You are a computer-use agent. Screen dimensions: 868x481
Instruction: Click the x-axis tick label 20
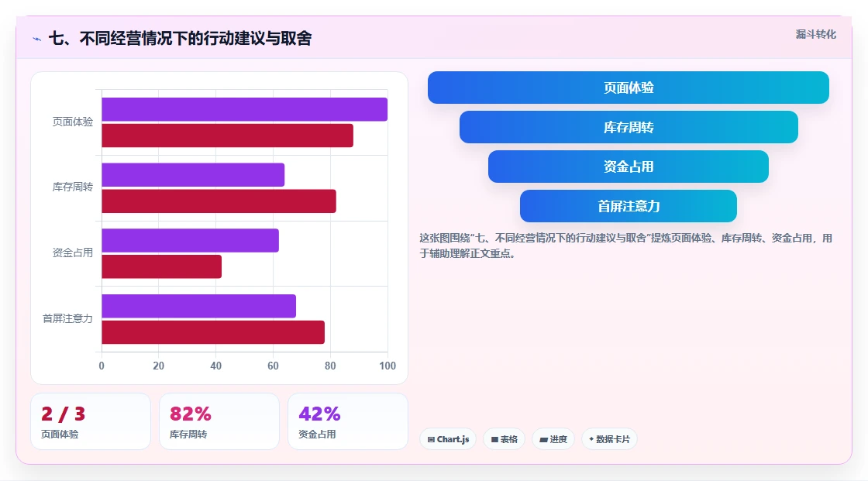(x=159, y=366)
